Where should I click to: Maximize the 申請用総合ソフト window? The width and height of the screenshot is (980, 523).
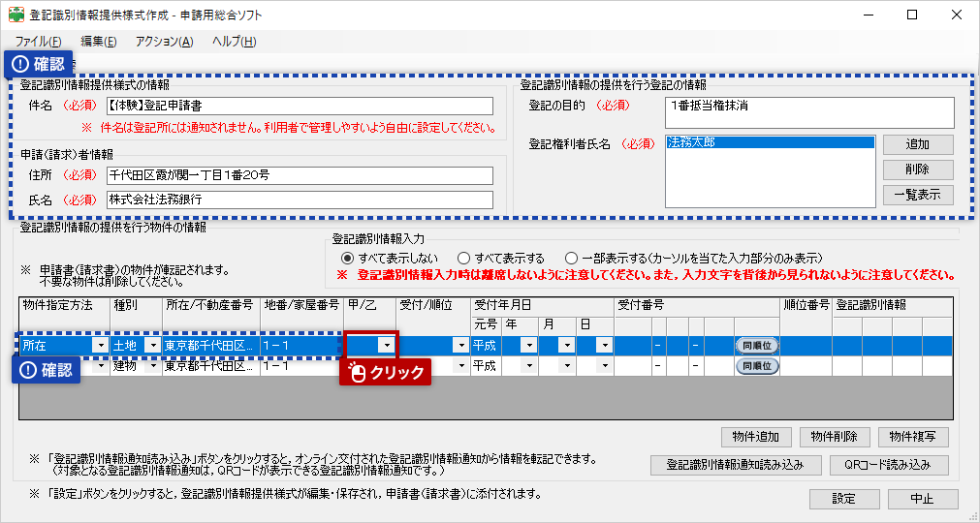[x=912, y=15]
